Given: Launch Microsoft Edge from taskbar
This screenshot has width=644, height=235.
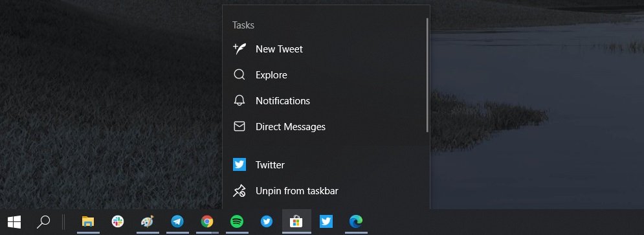Looking at the screenshot, I should click(356, 222).
